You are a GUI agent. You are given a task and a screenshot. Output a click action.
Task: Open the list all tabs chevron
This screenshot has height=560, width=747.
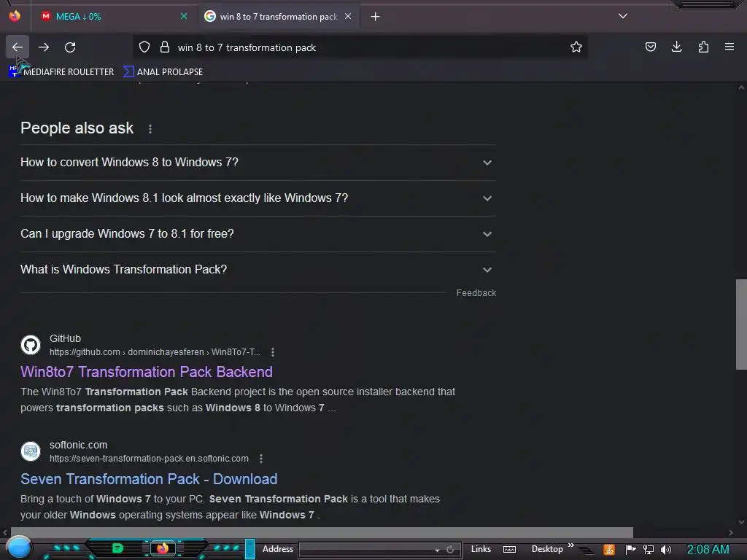pos(623,16)
